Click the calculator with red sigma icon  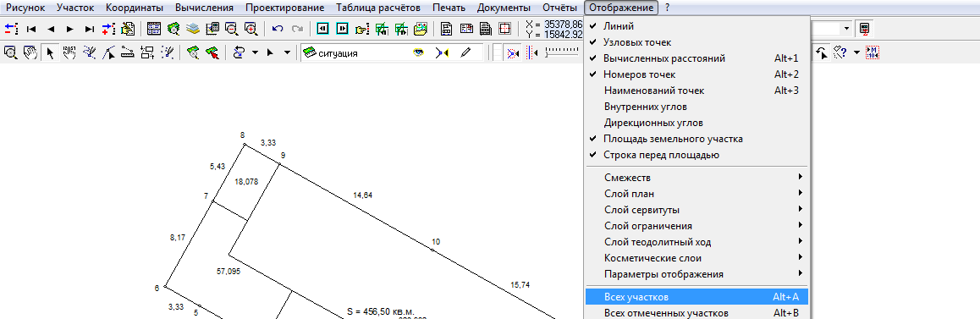864,29
